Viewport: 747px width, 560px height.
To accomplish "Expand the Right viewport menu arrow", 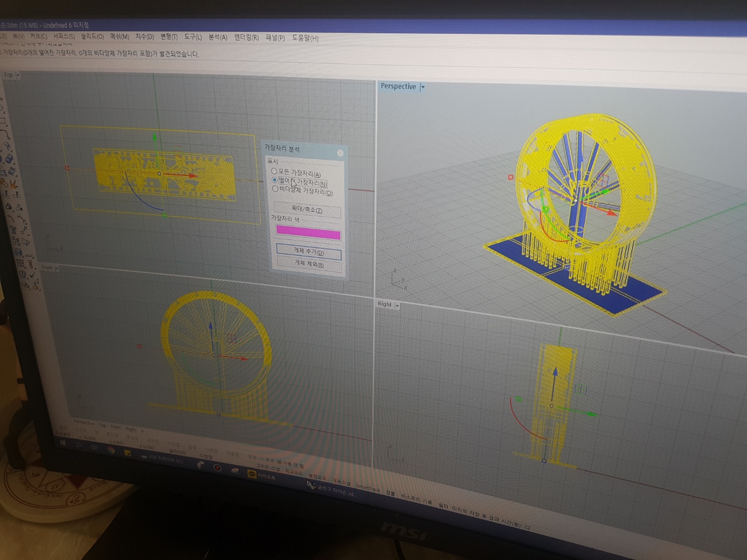I will point(397,306).
